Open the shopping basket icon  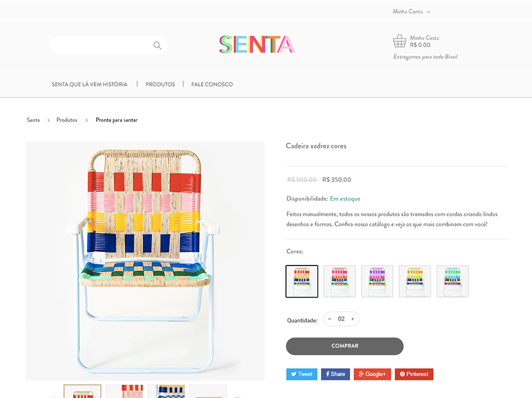[399, 41]
